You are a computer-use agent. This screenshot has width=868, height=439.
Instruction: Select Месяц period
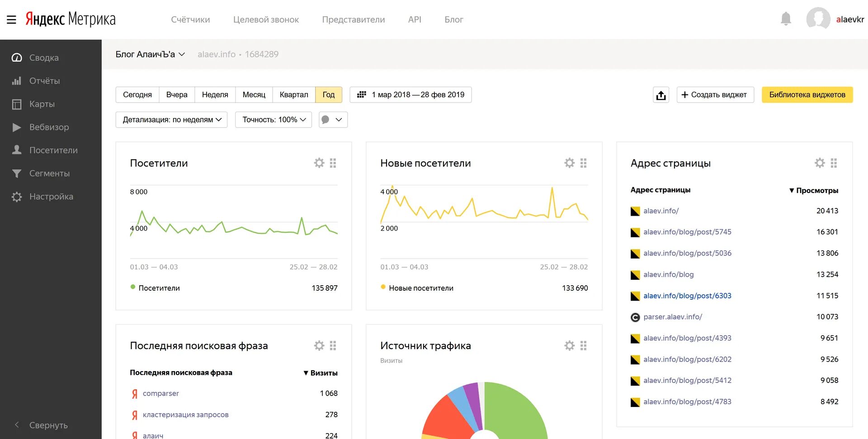point(254,95)
